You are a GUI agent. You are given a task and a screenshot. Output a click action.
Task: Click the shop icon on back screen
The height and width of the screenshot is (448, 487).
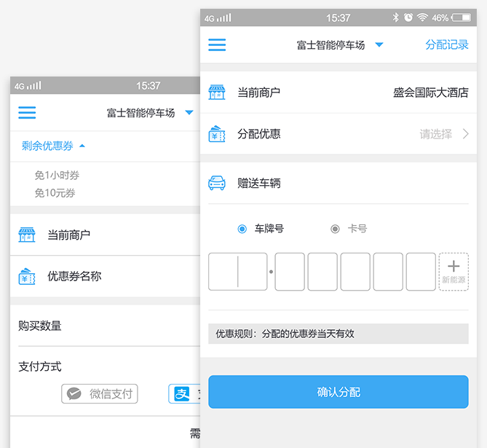27,235
